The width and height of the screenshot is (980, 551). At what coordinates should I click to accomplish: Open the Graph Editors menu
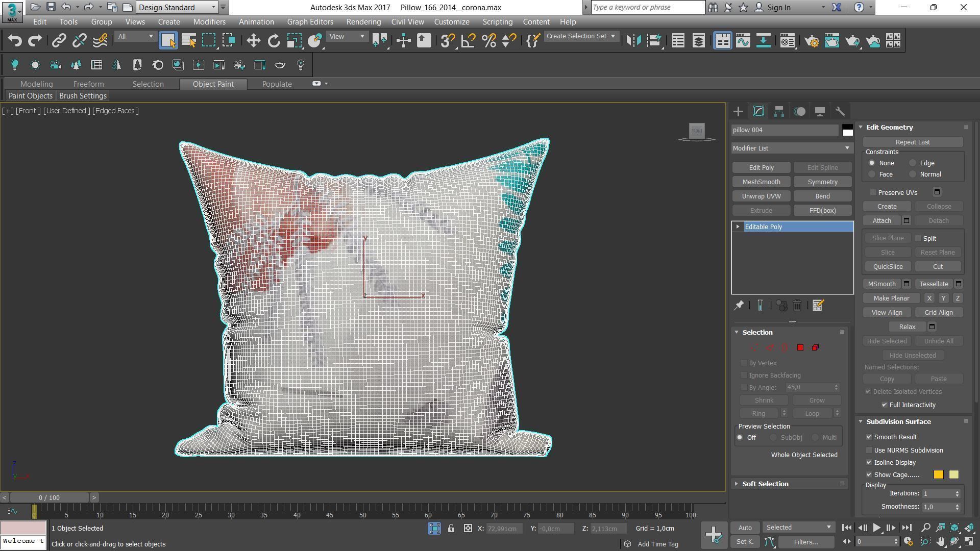click(310, 22)
